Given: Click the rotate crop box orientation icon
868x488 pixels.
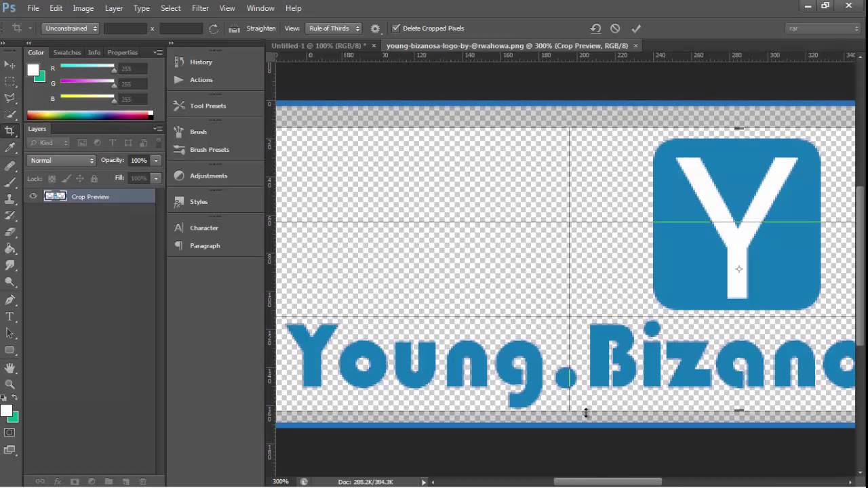Looking at the screenshot, I should click(x=214, y=28).
